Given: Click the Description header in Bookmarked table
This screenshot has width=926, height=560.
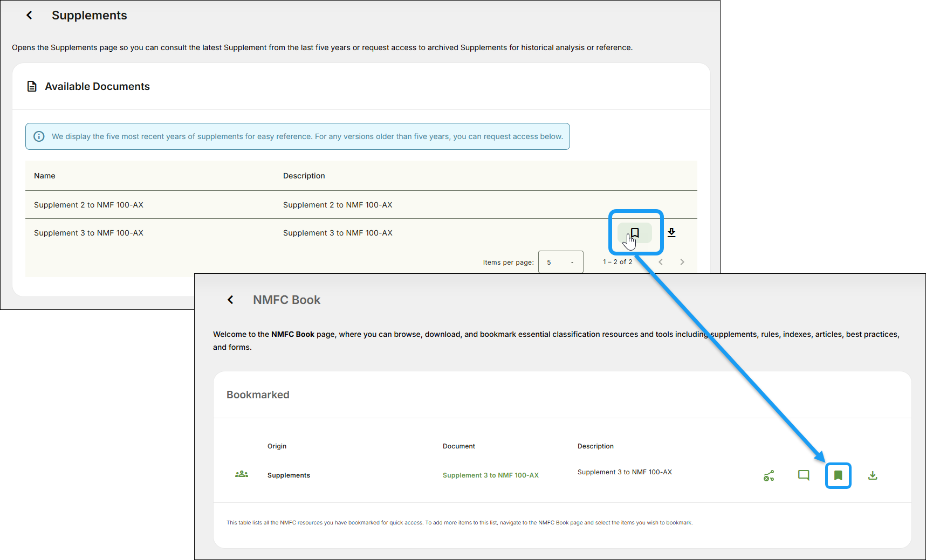Looking at the screenshot, I should 595,446.
